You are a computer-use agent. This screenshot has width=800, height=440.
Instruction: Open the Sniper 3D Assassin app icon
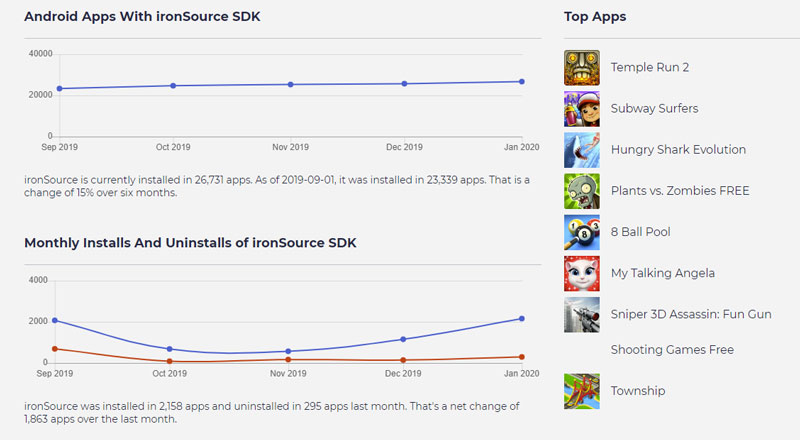582,314
